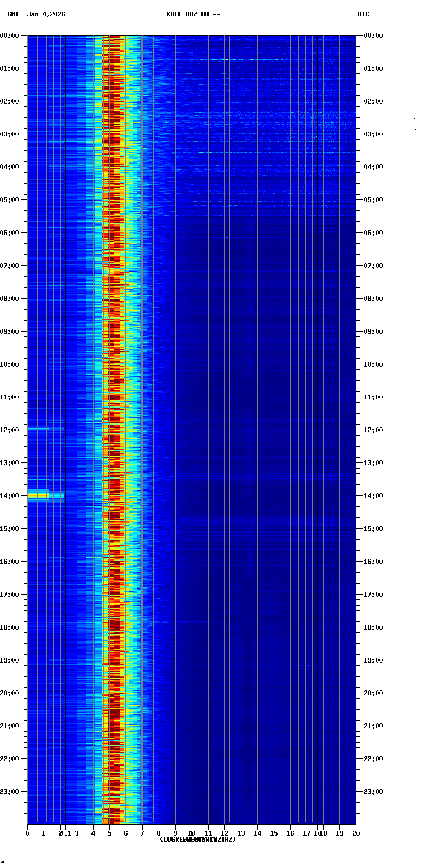Select the 06:00 marker on the left axis
Viewport: 439px width, 868px height.
pyautogui.click(x=10, y=233)
